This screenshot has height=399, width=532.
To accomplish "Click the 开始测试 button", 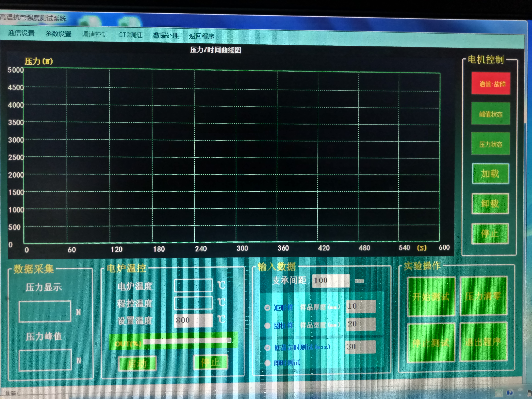I will 431,297.
